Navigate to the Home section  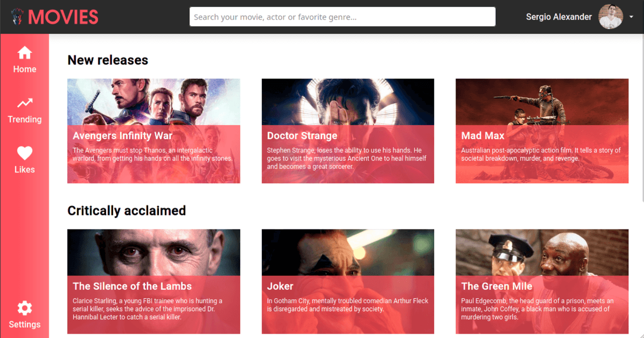click(x=25, y=60)
